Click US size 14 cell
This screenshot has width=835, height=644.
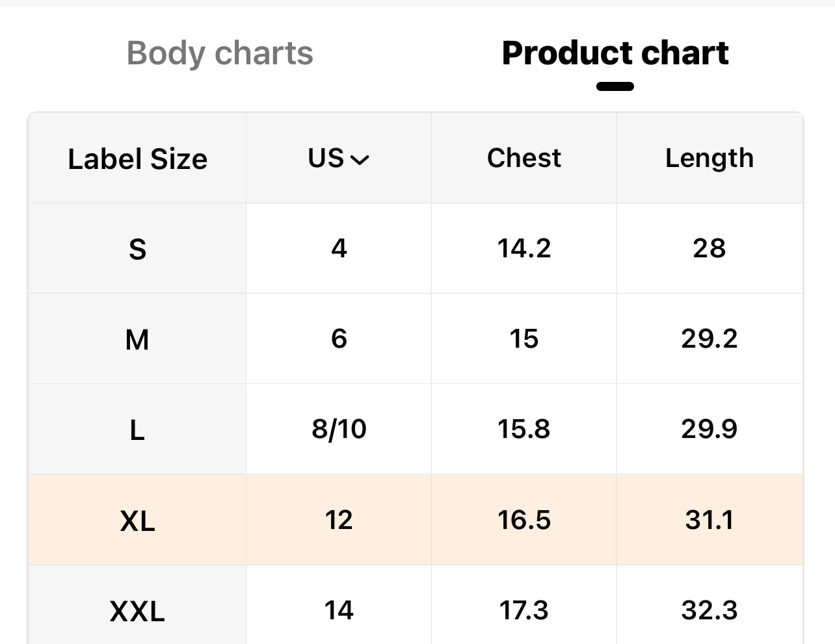(x=339, y=610)
